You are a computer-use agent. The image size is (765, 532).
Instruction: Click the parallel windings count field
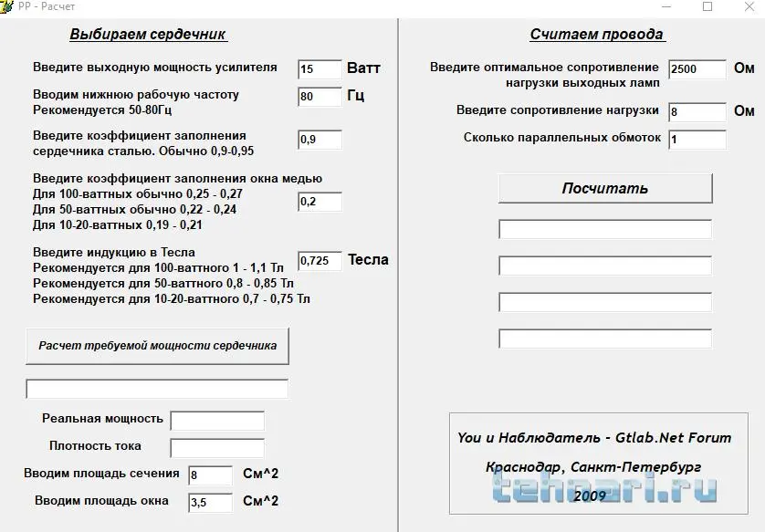click(697, 140)
